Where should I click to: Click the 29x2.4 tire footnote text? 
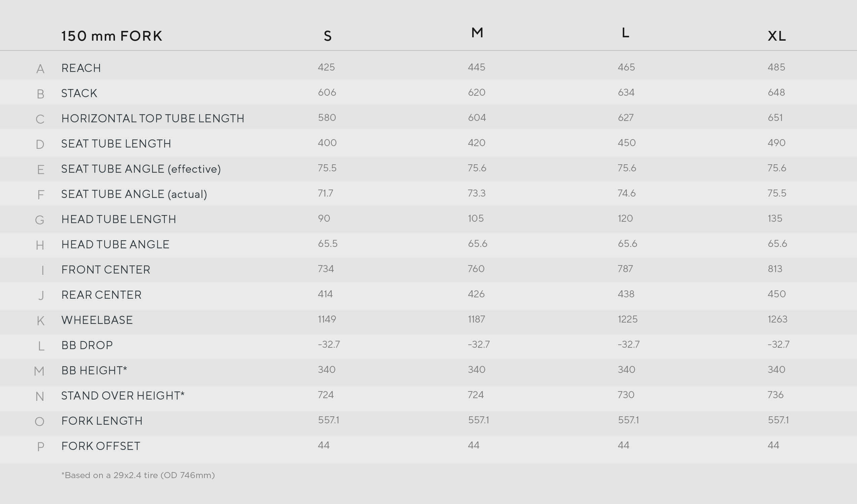(138, 475)
